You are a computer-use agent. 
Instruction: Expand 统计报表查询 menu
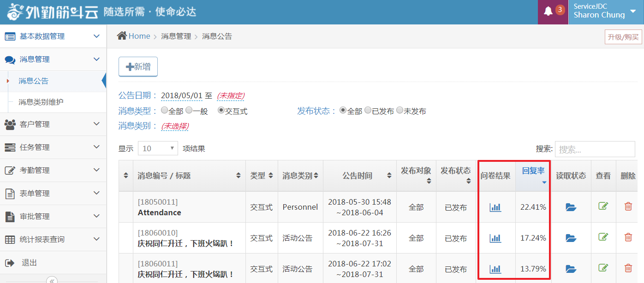(53, 239)
